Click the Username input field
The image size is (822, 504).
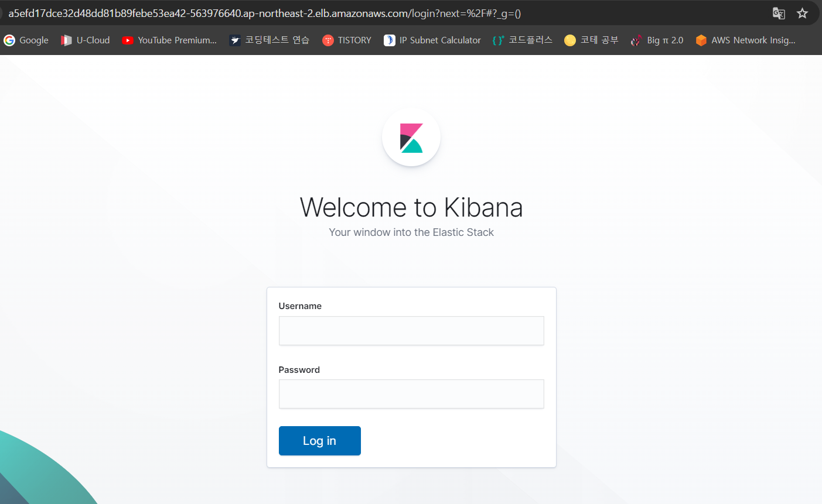[411, 331]
